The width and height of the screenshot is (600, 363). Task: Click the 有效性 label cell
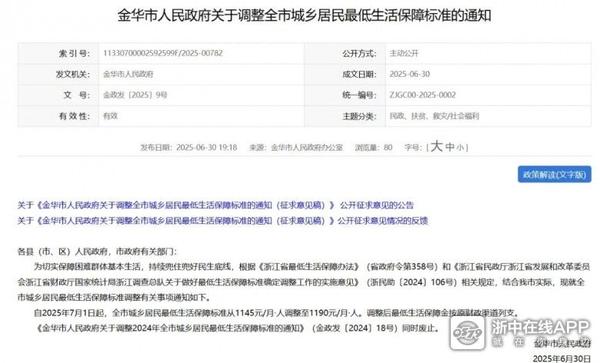click(x=58, y=116)
